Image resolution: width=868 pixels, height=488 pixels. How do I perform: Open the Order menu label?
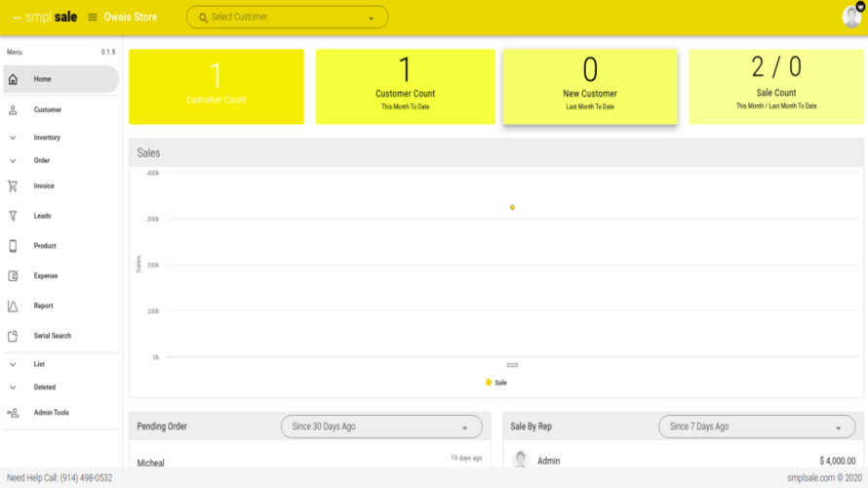point(42,161)
